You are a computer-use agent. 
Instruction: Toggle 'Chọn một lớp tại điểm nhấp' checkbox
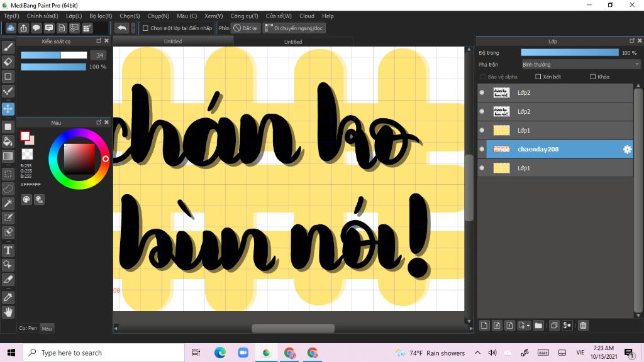pyautogui.click(x=145, y=28)
